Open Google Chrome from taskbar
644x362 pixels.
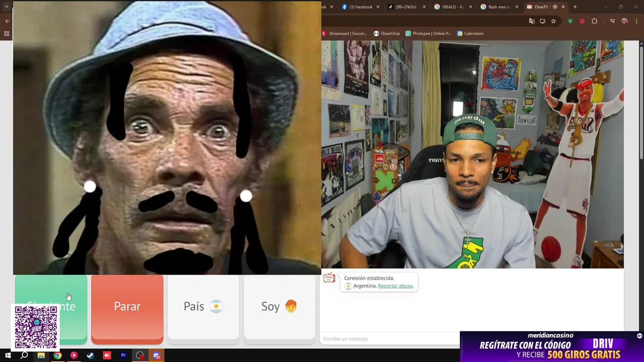pyautogui.click(x=57, y=355)
